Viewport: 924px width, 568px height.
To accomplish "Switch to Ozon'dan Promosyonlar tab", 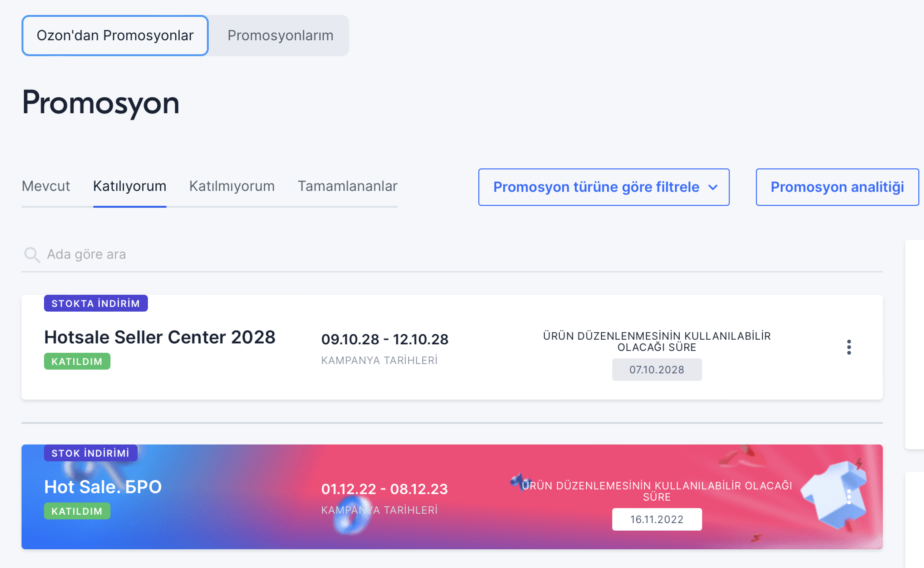I will 115,36.
